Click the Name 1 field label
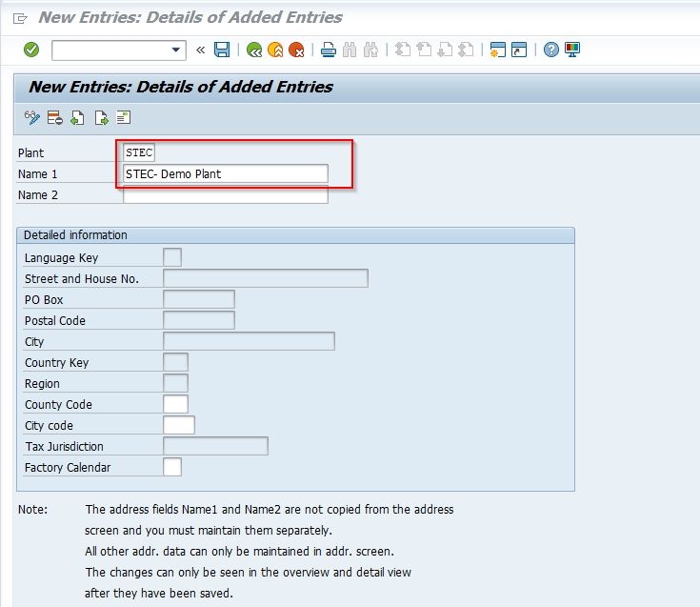Image resolution: width=700 pixels, height=607 pixels. coord(37,174)
